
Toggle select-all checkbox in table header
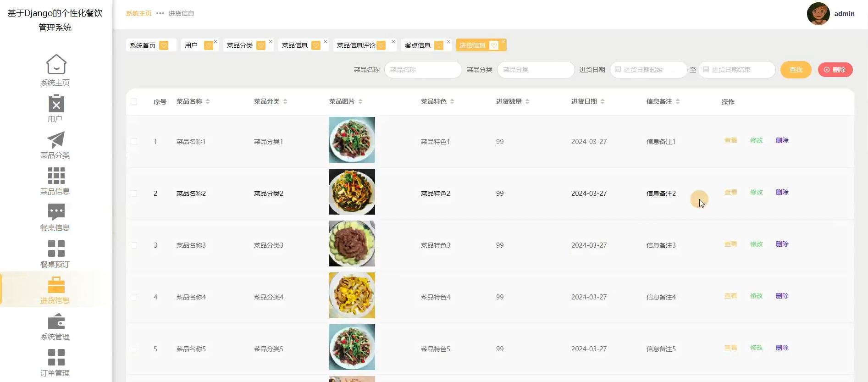click(x=134, y=102)
